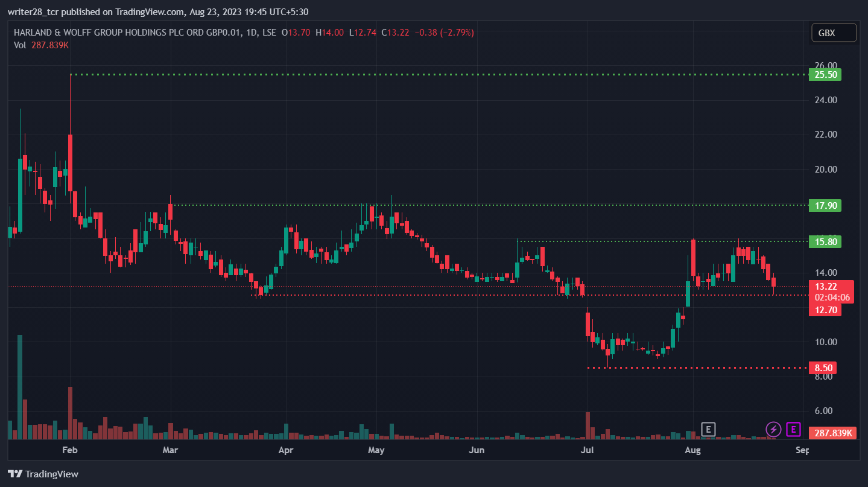Click the purple E event marker
This screenshot has width=868, height=487.
794,430
